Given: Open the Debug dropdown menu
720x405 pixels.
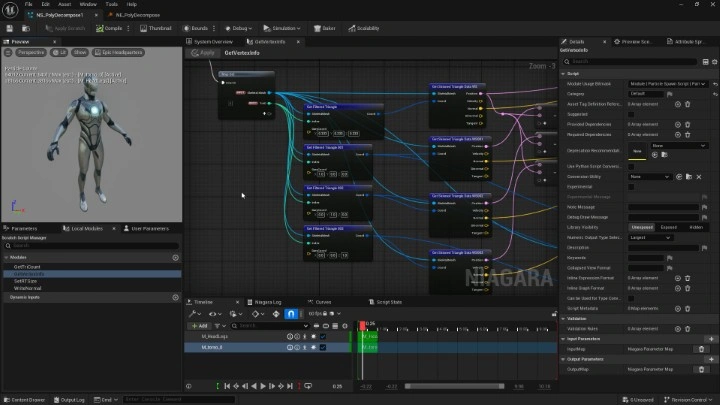Looking at the screenshot, I should point(240,29).
